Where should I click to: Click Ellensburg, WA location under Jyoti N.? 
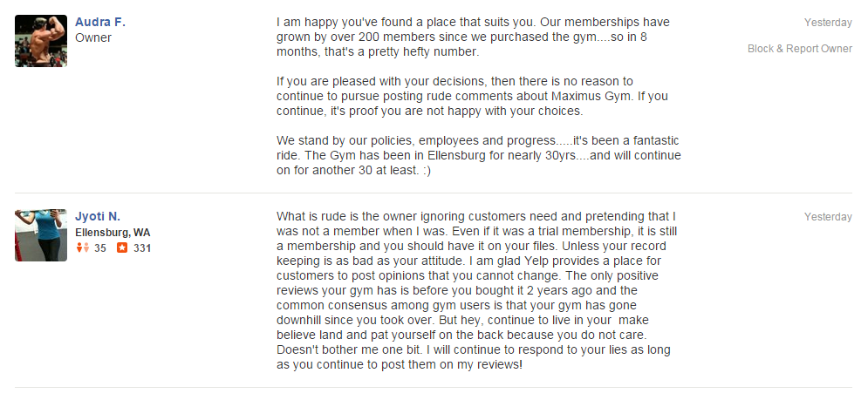[x=113, y=233]
